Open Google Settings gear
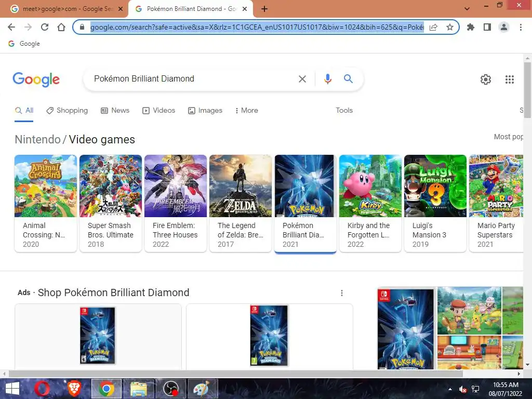The height and width of the screenshot is (399, 532). coord(486,79)
